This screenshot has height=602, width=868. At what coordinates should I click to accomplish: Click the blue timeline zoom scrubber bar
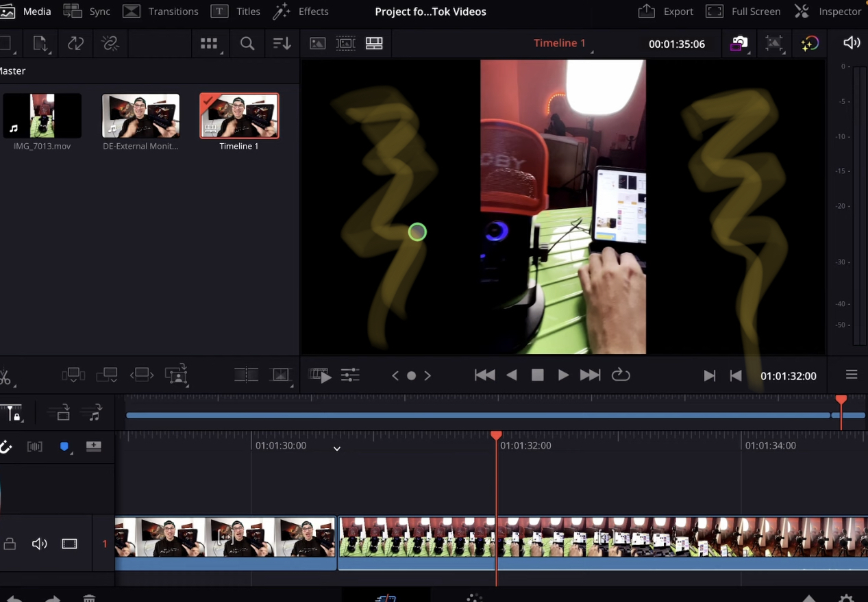(480, 415)
